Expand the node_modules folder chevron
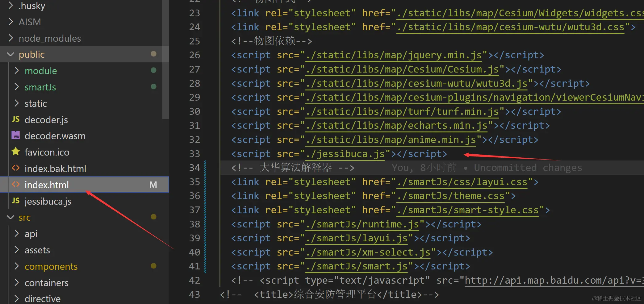This screenshot has height=304, width=644. [x=11, y=38]
